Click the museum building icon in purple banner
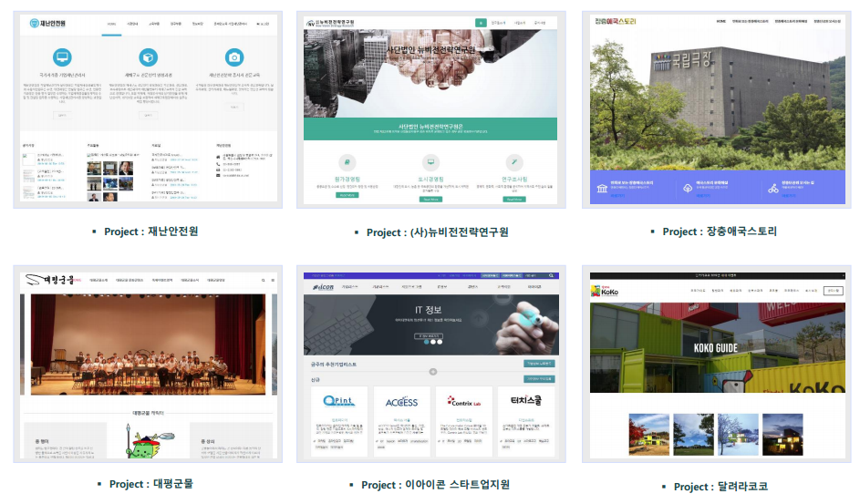Image resolution: width=860 pixels, height=504 pixels. coord(602,189)
